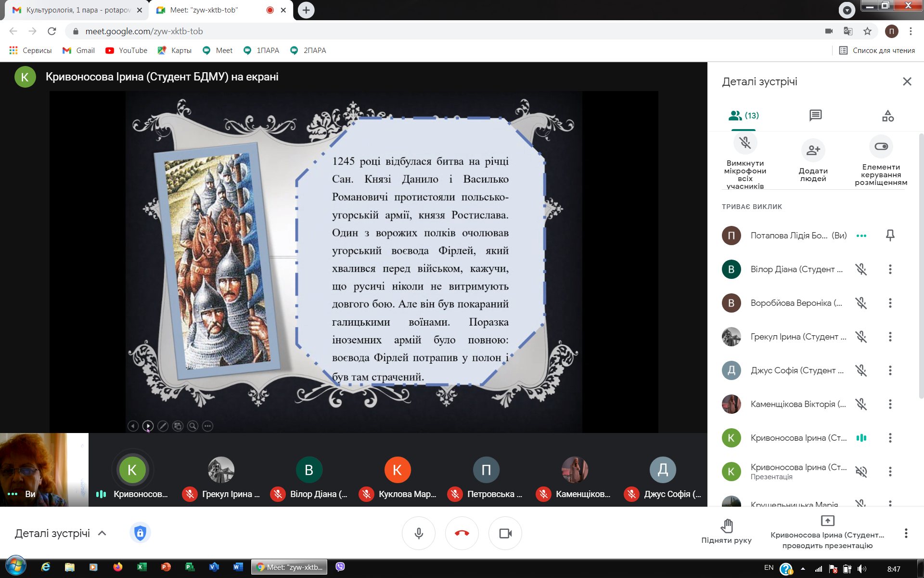Click the presentation status Кривоносова Ірина проводить презентацію
The width and height of the screenshot is (924, 578).
[827, 533]
